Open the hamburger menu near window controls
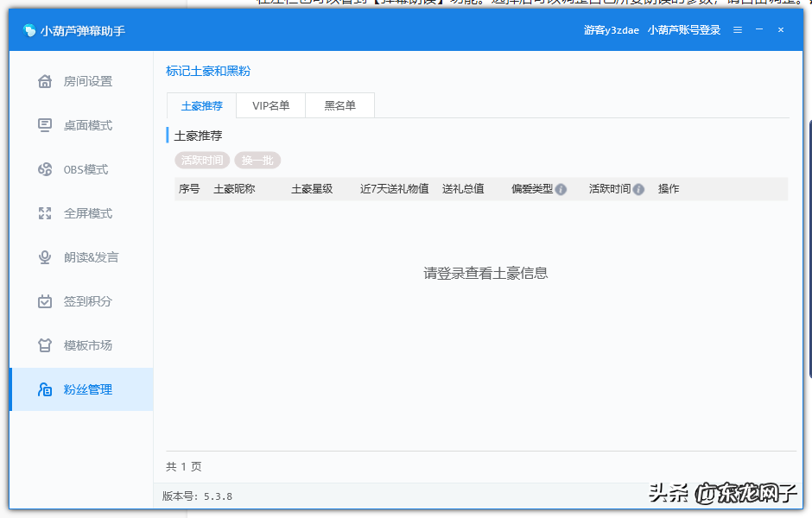Viewport: 812px width, 518px height. pyautogui.click(x=737, y=29)
